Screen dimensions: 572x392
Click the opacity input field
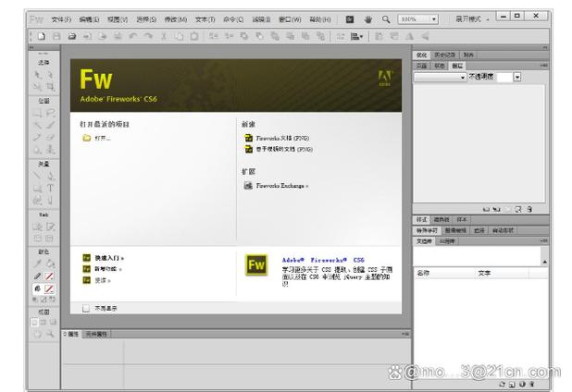point(504,77)
